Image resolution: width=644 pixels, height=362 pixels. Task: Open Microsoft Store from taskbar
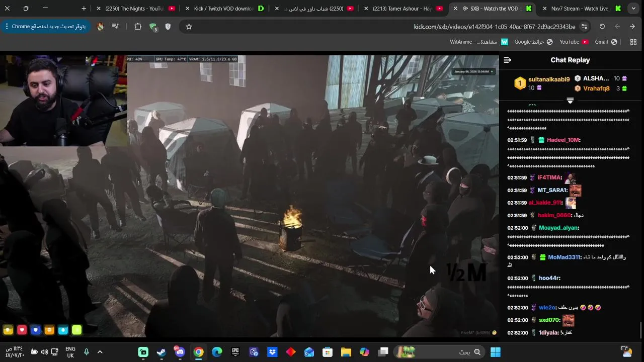pos(328,352)
